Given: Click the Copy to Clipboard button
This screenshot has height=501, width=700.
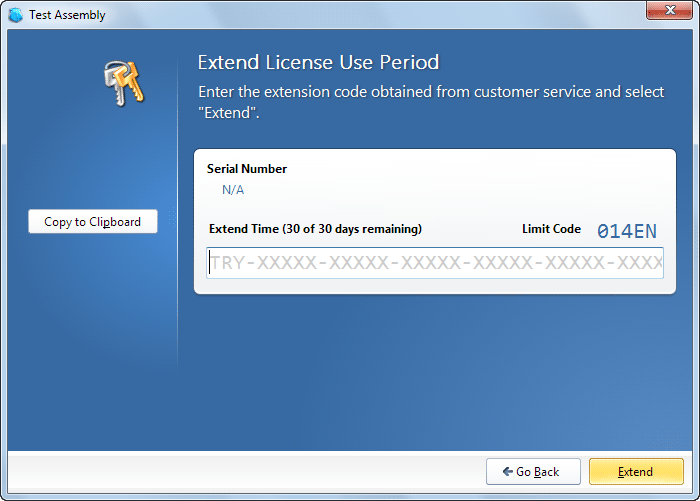Looking at the screenshot, I should click(x=93, y=221).
